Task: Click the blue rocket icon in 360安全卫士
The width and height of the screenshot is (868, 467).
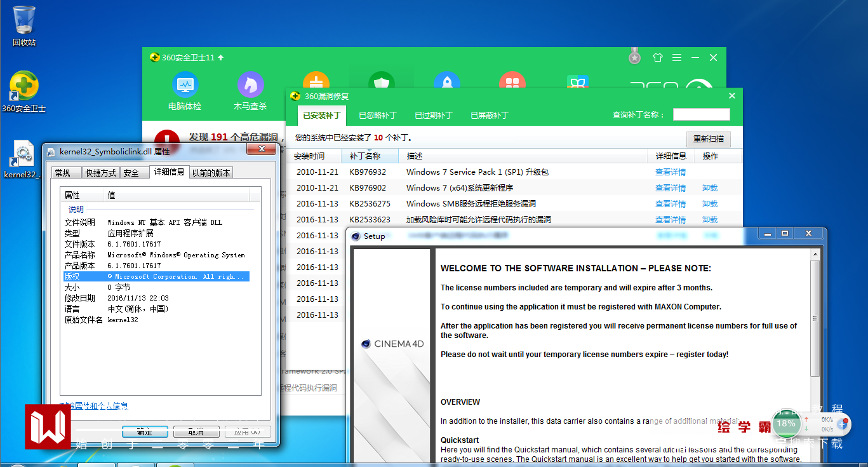Action: pyautogui.click(x=447, y=81)
